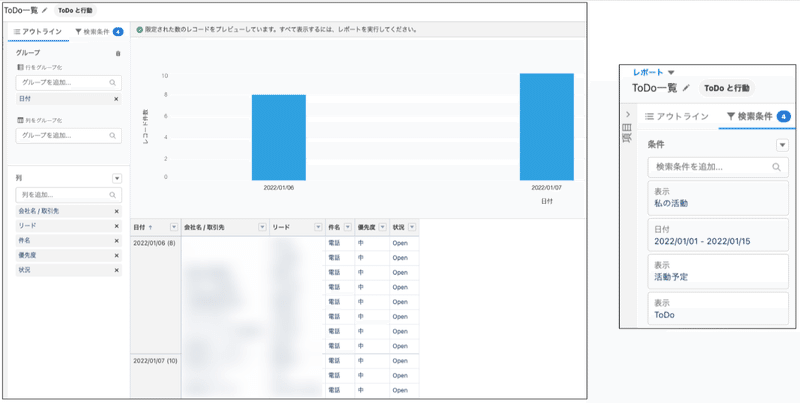Click the 2022/01/06 (8) group cell
Viewport: 800px width, 403px height.
pos(156,294)
